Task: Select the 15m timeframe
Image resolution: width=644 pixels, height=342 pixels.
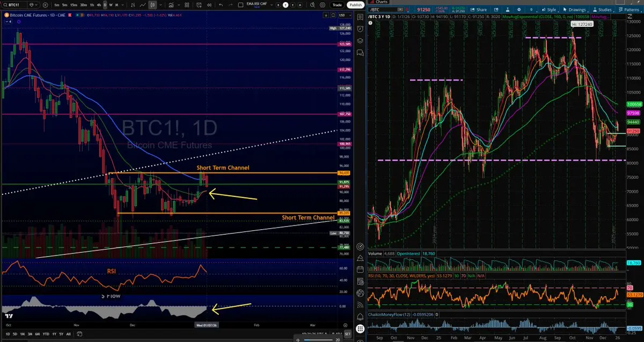Action: pyautogui.click(x=74, y=5)
